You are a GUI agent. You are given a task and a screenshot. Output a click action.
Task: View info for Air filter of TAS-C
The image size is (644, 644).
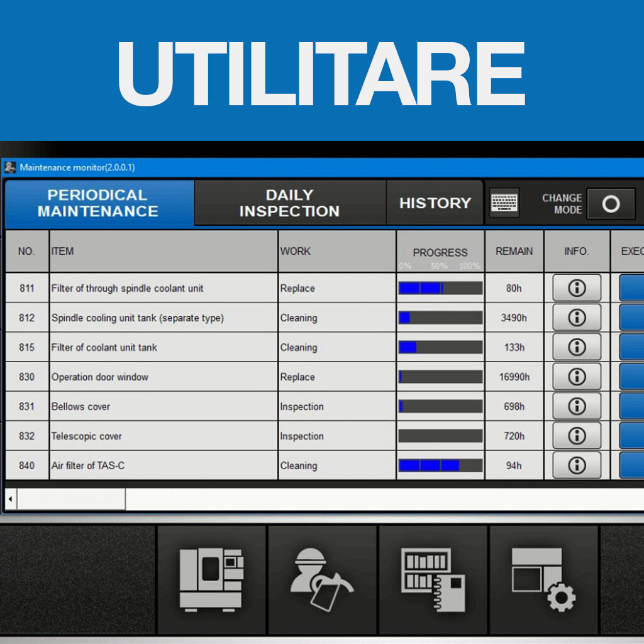coord(576,465)
